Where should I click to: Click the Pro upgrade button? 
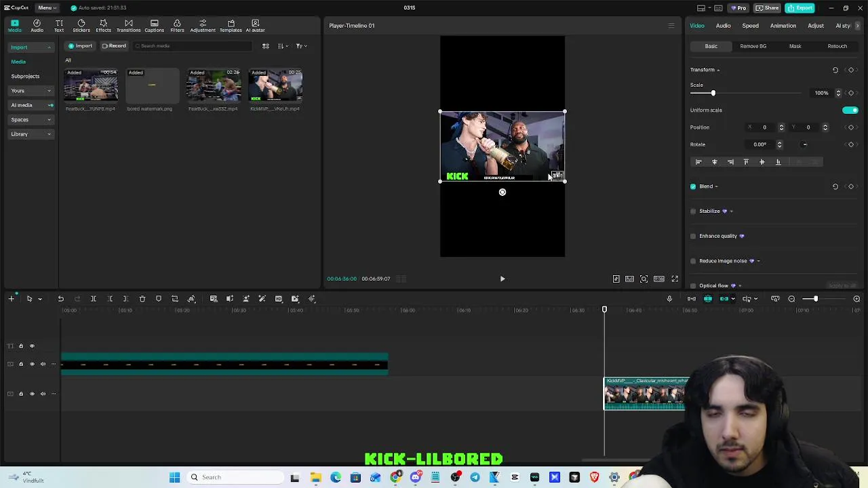(x=738, y=7)
